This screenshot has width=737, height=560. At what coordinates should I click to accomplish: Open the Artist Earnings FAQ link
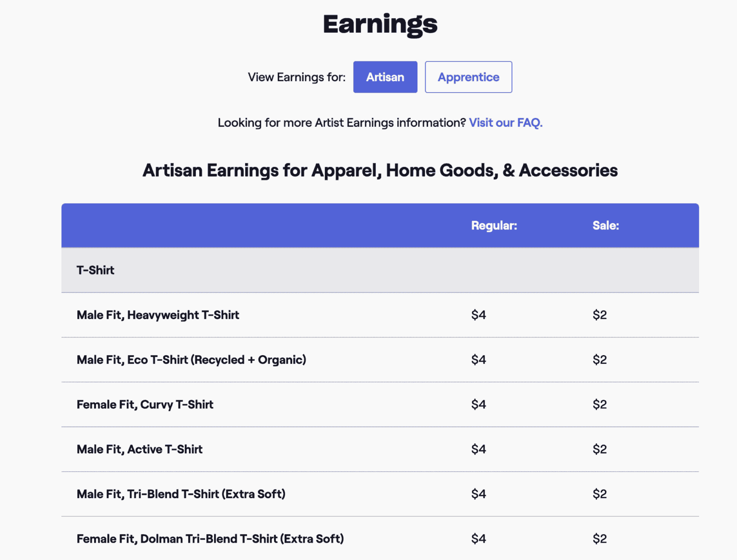pos(505,123)
